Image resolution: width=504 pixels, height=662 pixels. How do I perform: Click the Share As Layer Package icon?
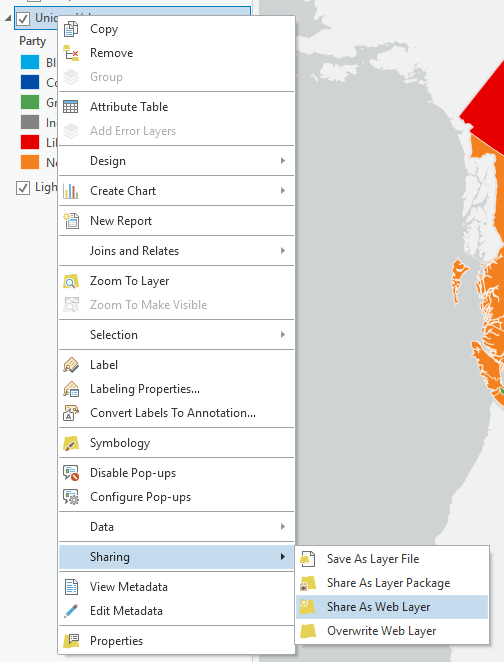click(x=308, y=583)
